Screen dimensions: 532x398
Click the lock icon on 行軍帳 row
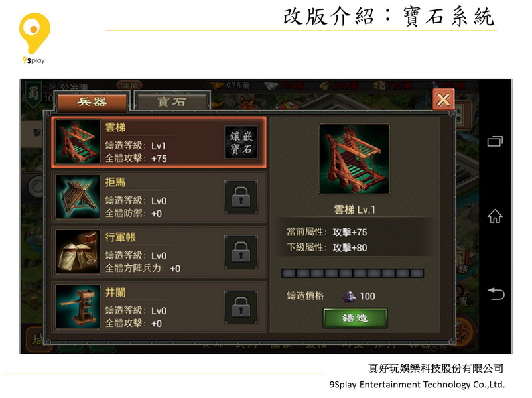(241, 253)
